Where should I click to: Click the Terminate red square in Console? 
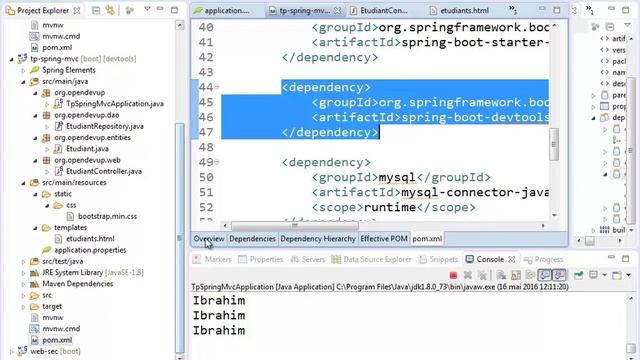tap(453, 275)
